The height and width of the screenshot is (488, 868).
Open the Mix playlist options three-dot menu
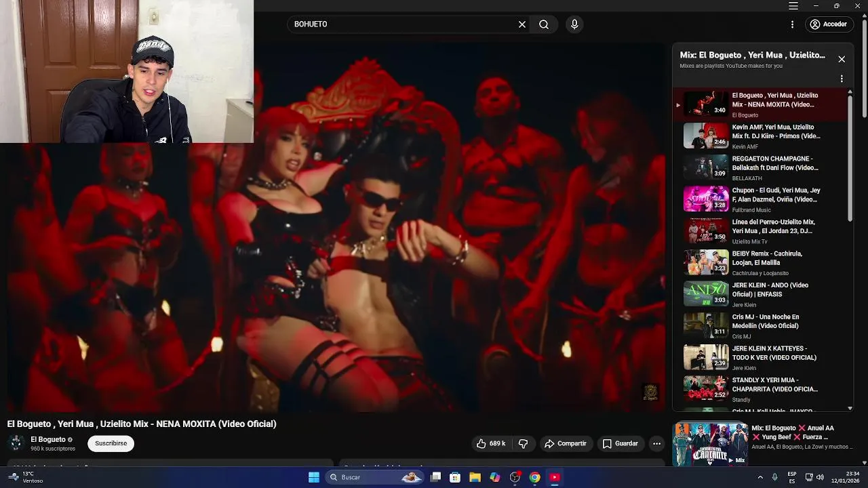pos(842,79)
